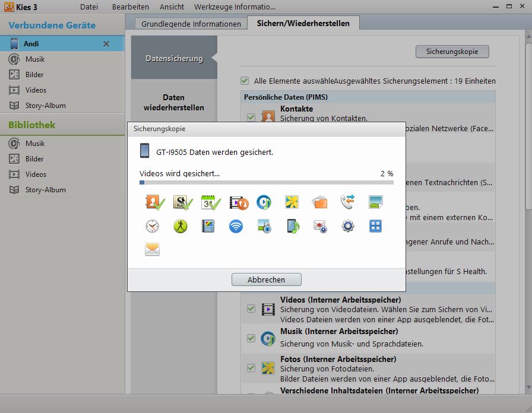Select the Datensicherung side tab
The width and height of the screenshot is (532, 413).
coord(174,58)
